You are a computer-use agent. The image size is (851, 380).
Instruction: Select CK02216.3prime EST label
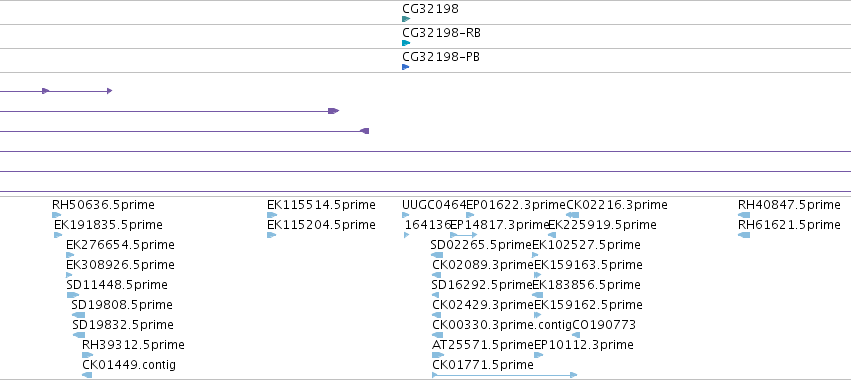click(617, 205)
